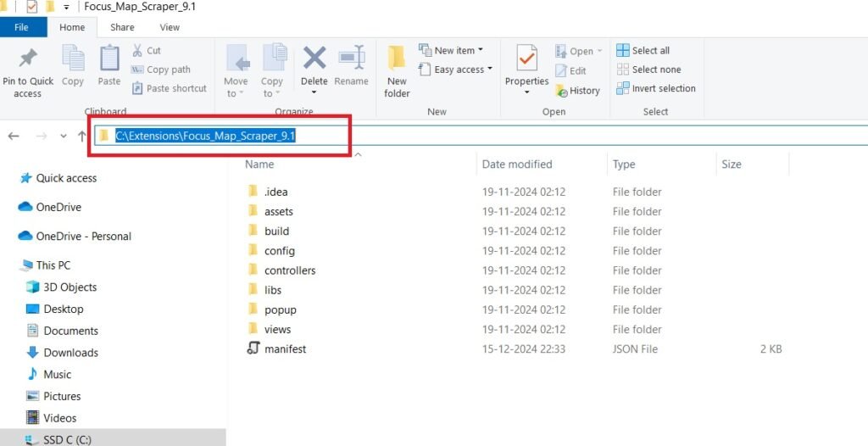Open Documents in navigation pane
Image resolution: width=868 pixels, height=446 pixels.
(x=63, y=331)
